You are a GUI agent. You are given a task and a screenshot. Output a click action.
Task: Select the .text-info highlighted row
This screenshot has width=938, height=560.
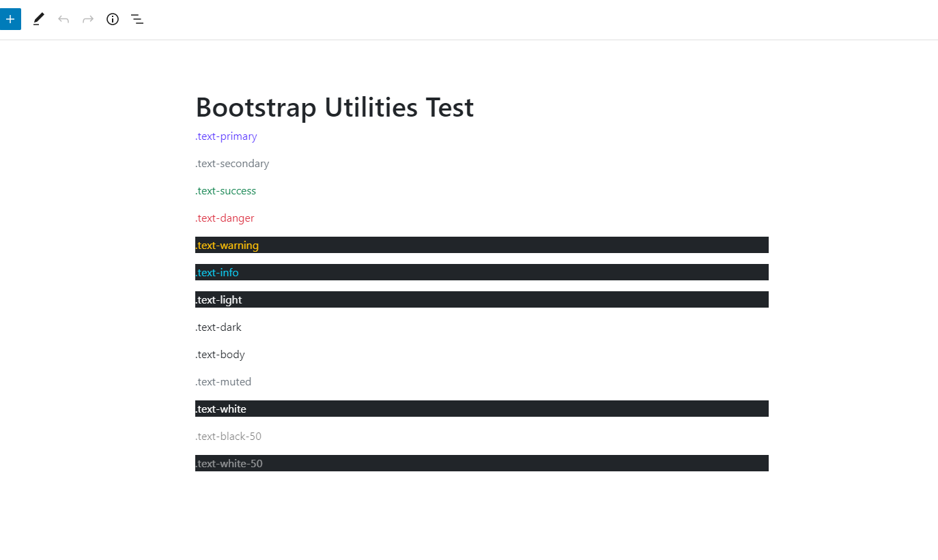pyautogui.click(x=218, y=272)
